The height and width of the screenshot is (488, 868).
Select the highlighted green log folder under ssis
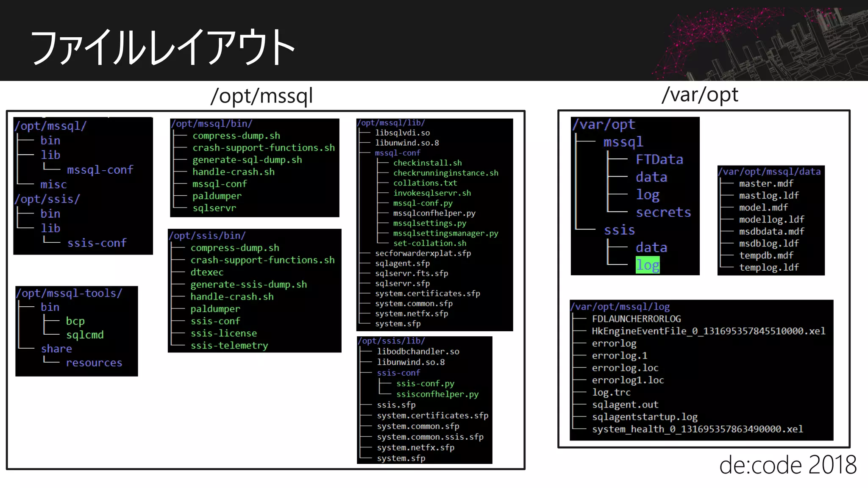648,265
